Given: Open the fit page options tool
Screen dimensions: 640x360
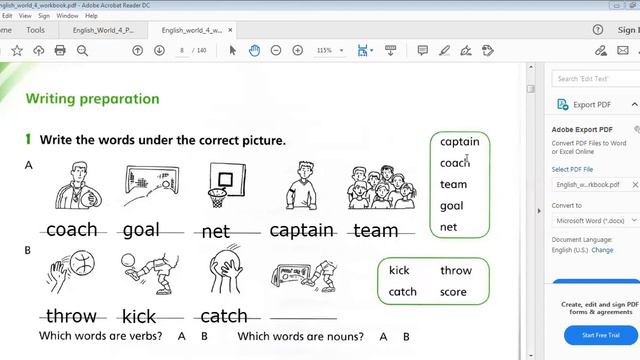Looking at the screenshot, I should click(x=362, y=51).
